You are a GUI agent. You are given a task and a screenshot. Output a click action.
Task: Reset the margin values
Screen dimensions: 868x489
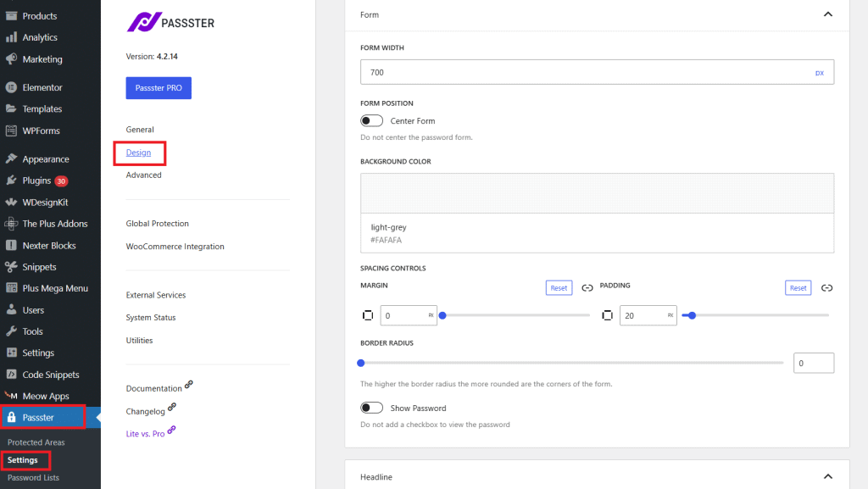[559, 287]
